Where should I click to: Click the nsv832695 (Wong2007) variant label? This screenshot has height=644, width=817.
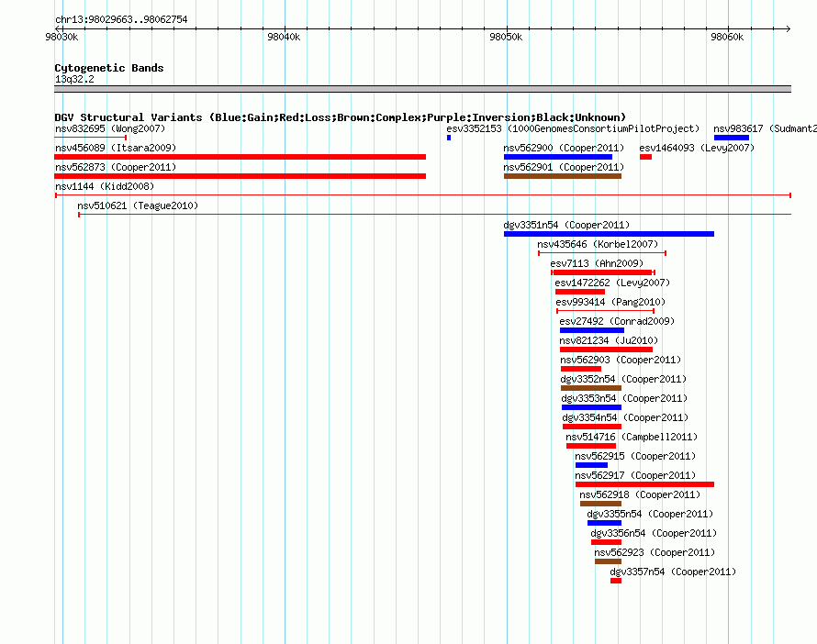click(110, 128)
